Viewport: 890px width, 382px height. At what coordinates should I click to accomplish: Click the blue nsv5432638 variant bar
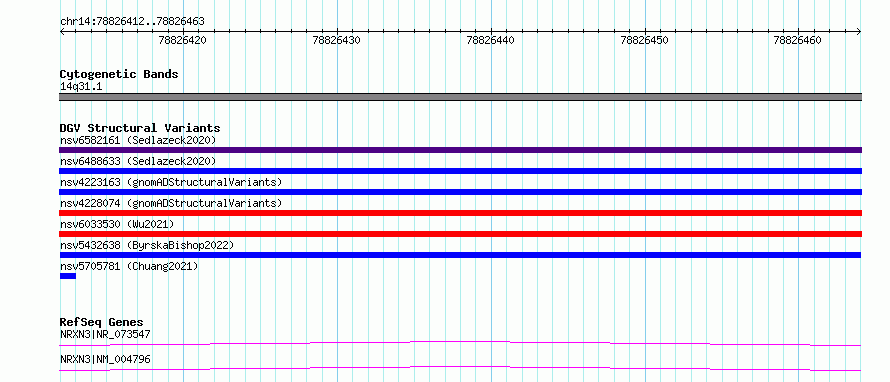tap(460, 255)
